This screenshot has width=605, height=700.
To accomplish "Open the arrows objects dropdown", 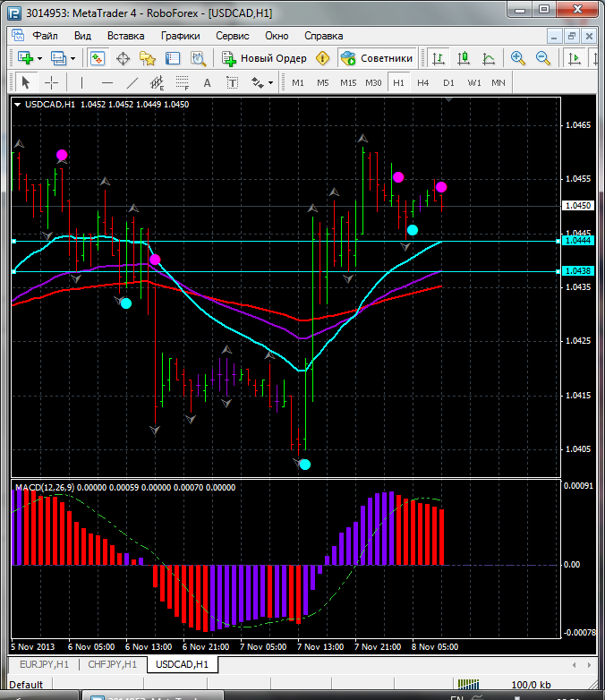I will point(269,82).
